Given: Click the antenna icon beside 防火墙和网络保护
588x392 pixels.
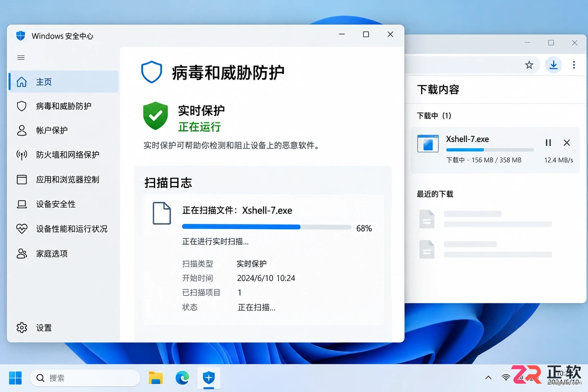Looking at the screenshot, I should click(22, 155).
